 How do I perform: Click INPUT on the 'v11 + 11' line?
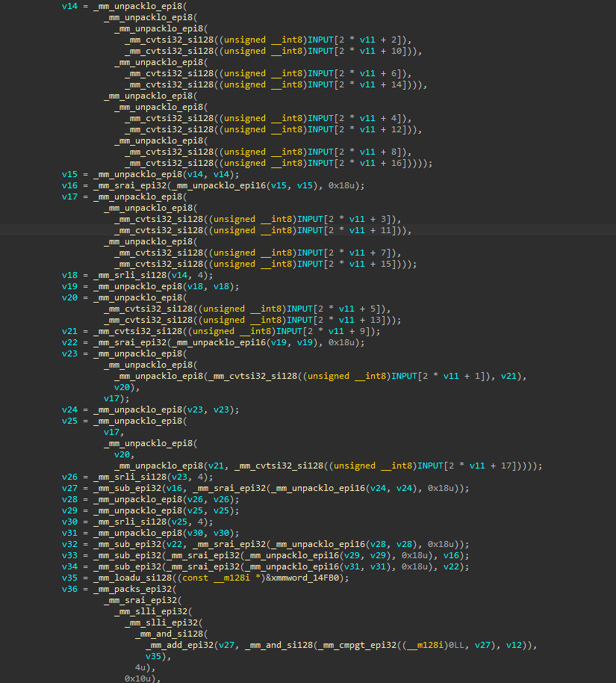coord(310,230)
